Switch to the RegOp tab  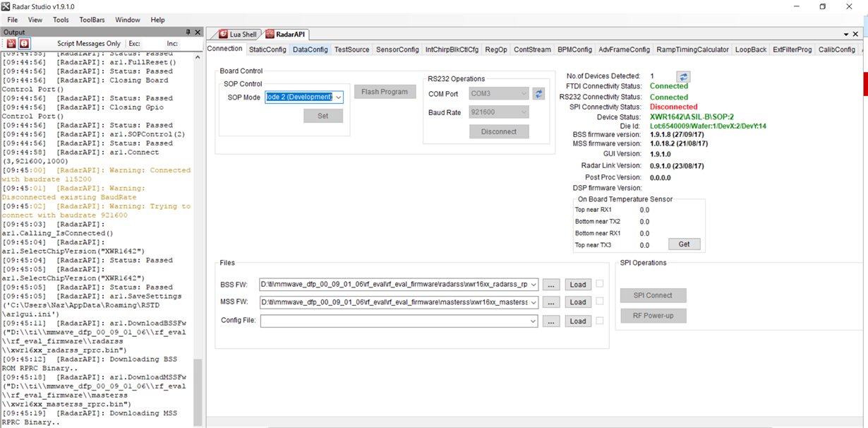point(496,49)
